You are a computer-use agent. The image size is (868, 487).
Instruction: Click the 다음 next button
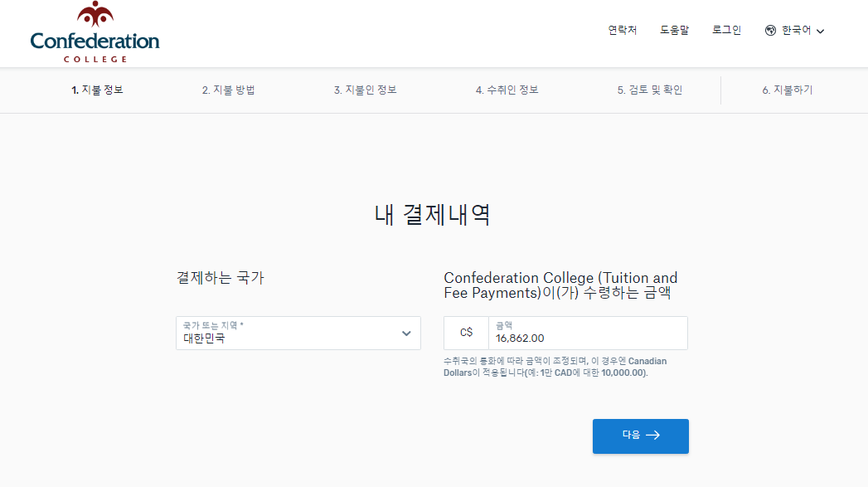click(641, 436)
